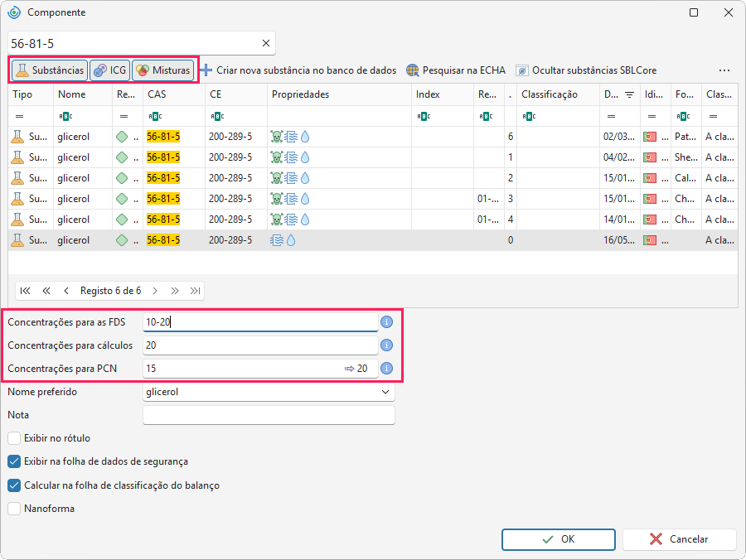The height and width of the screenshot is (560, 746).
Task: Go to the previous record
Action: [x=66, y=291]
